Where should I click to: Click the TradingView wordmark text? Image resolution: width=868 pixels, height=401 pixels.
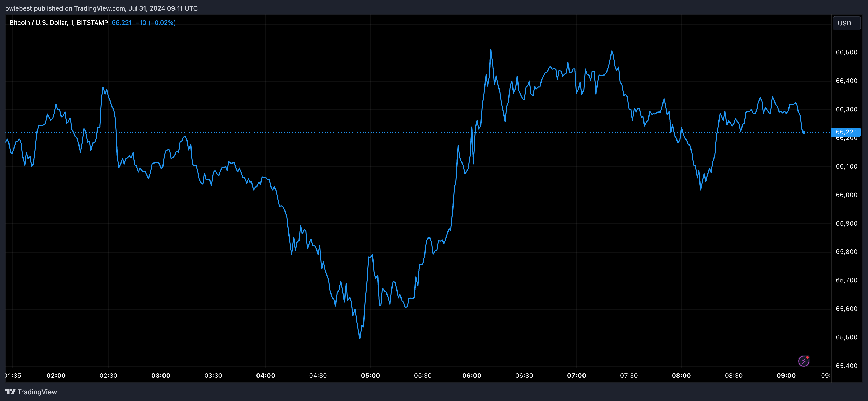point(37,392)
